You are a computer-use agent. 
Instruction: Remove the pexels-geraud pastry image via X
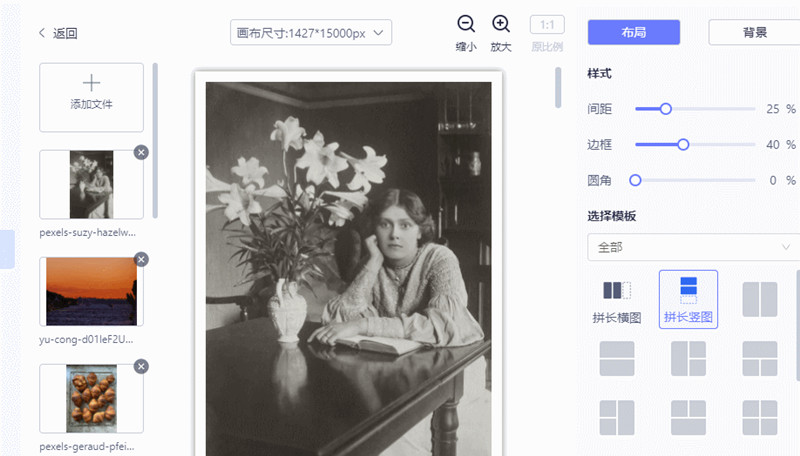click(x=141, y=366)
